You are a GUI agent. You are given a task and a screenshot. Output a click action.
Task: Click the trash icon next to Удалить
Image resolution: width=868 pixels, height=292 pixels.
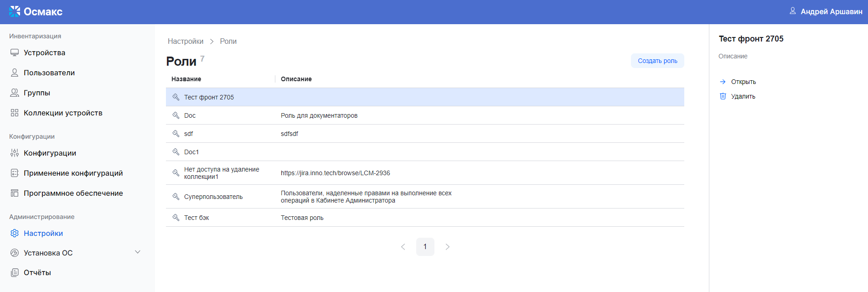[723, 96]
